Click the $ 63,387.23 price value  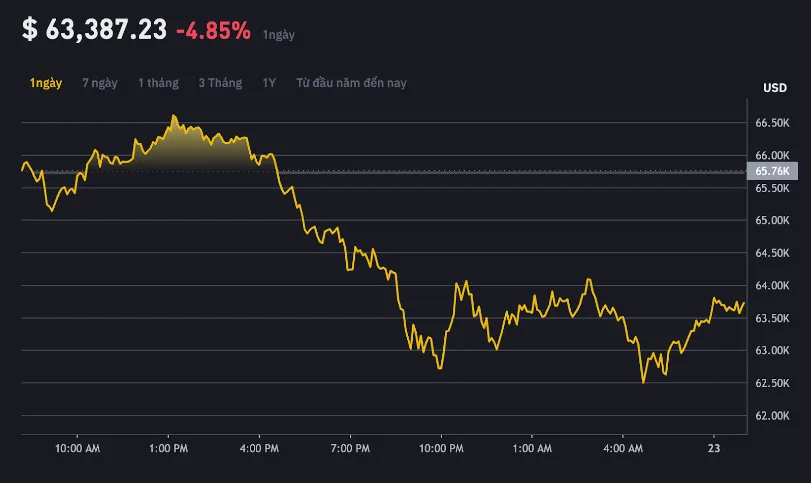[x=95, y=29]
